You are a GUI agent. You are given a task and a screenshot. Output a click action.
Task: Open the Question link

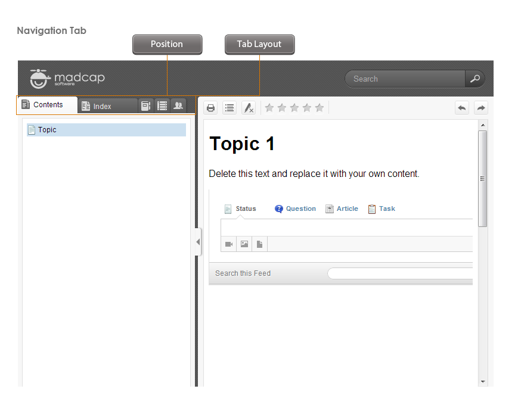295,209
